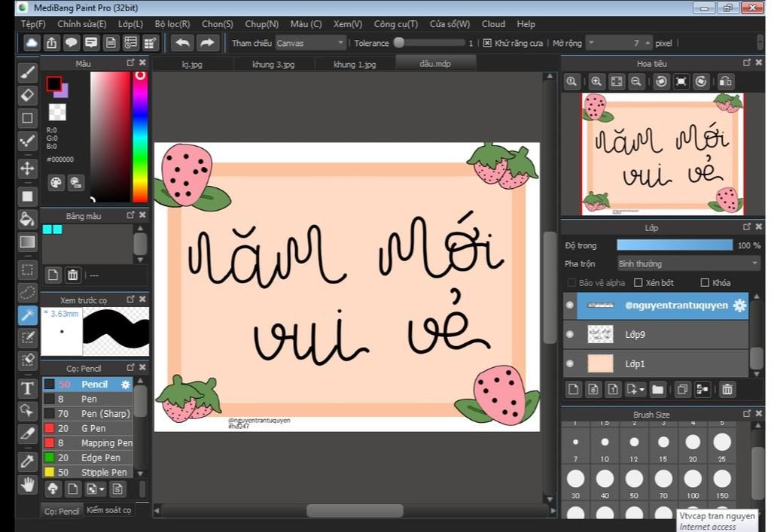Switch to Kiểm soát cọ tab

pyautogui.click(x=108, y=510)
